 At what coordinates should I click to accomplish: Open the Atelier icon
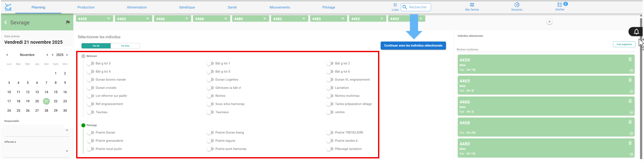(560, 5)
